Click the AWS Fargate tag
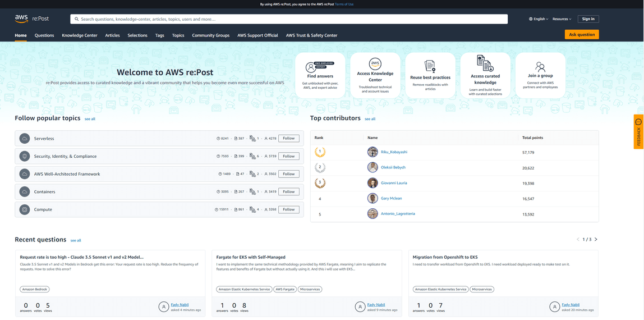The height and width of the screenshot is (320, 644). pyautogui.click(x=284, y=289)
